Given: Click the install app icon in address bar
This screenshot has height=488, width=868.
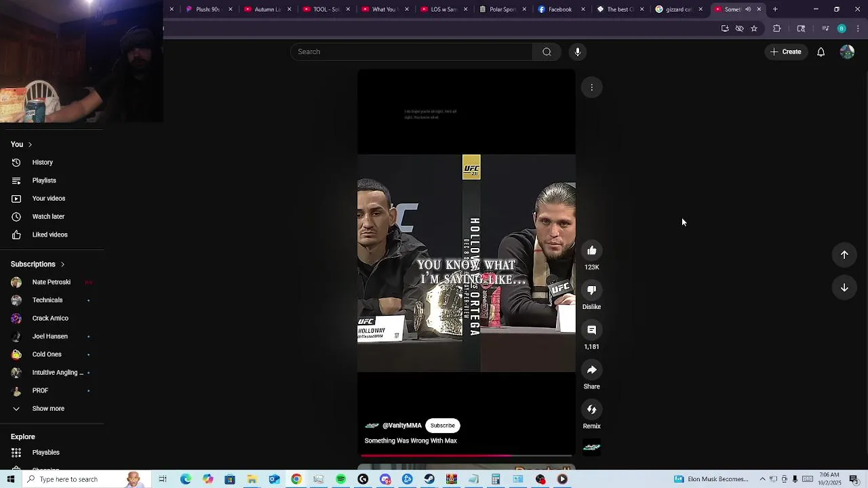Looking at the screenshot, I should pos(725,28).
